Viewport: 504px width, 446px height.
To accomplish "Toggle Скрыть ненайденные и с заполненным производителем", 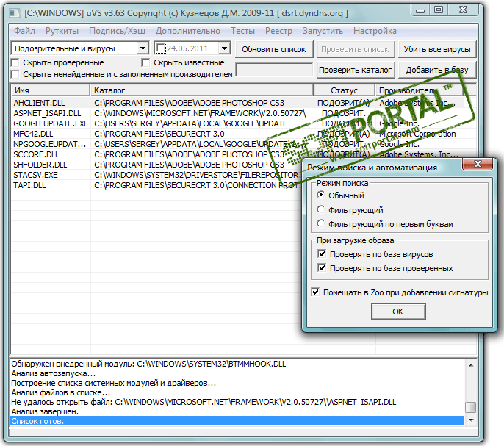I will [x=15, y=74].
